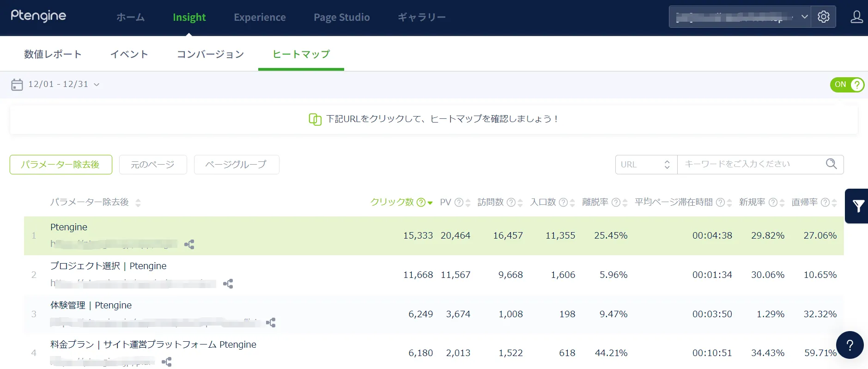Viewport: 868px width, 369px height.
Task: Open the settings gear icon
Action: point(823,17)
